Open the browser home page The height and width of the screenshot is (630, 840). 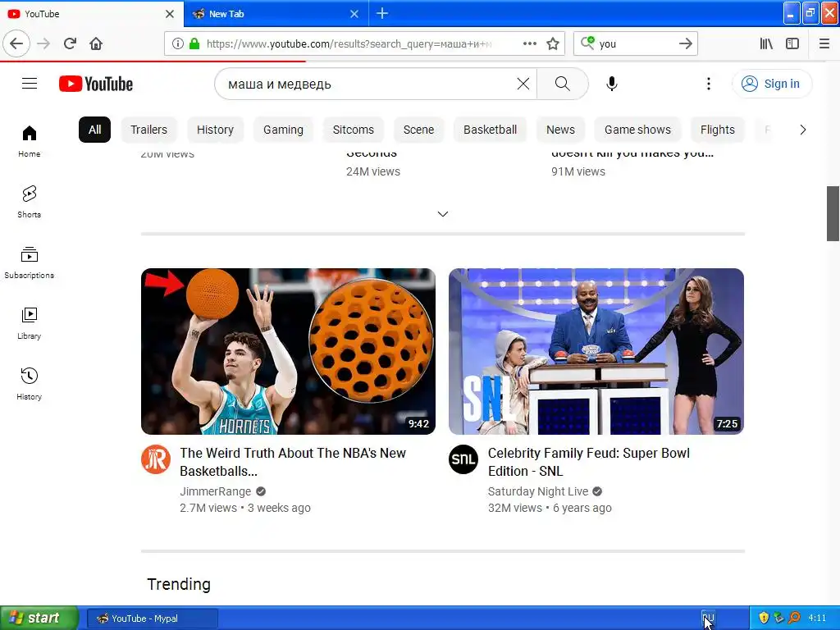(x=96, y=43)
